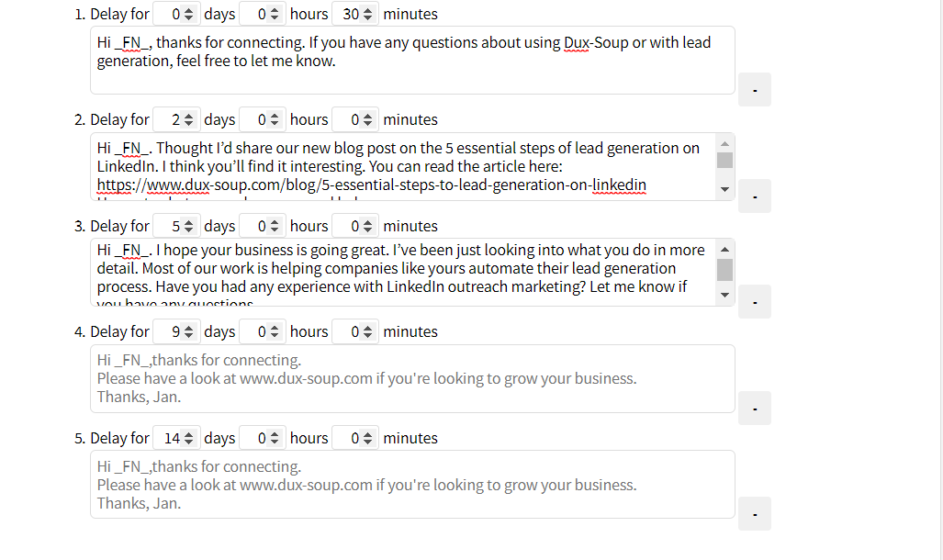Click the hours field of delay 4

tap(262, 331)
